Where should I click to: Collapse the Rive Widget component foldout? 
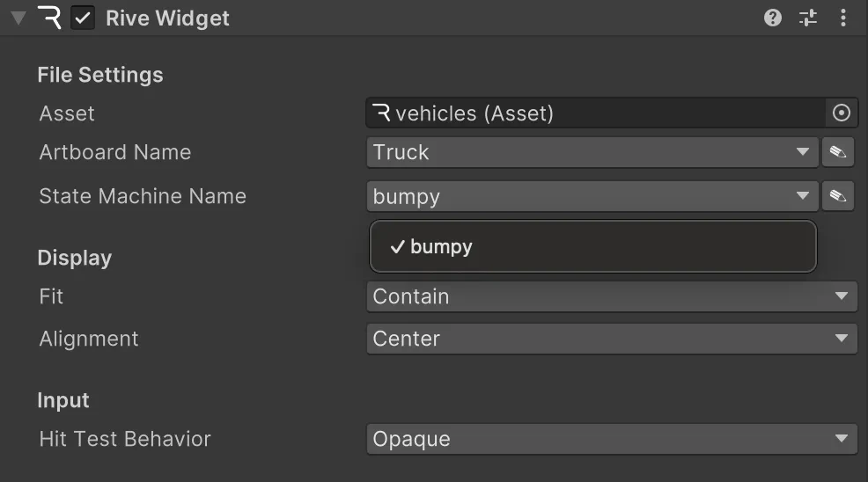click(x=18, y=18)
